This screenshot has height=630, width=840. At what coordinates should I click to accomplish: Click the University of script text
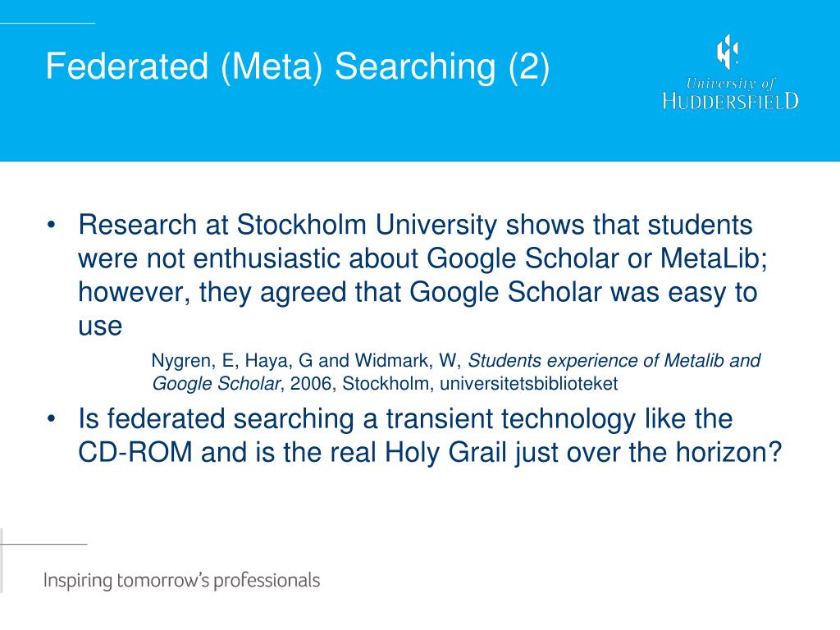(x=730, y=83)
